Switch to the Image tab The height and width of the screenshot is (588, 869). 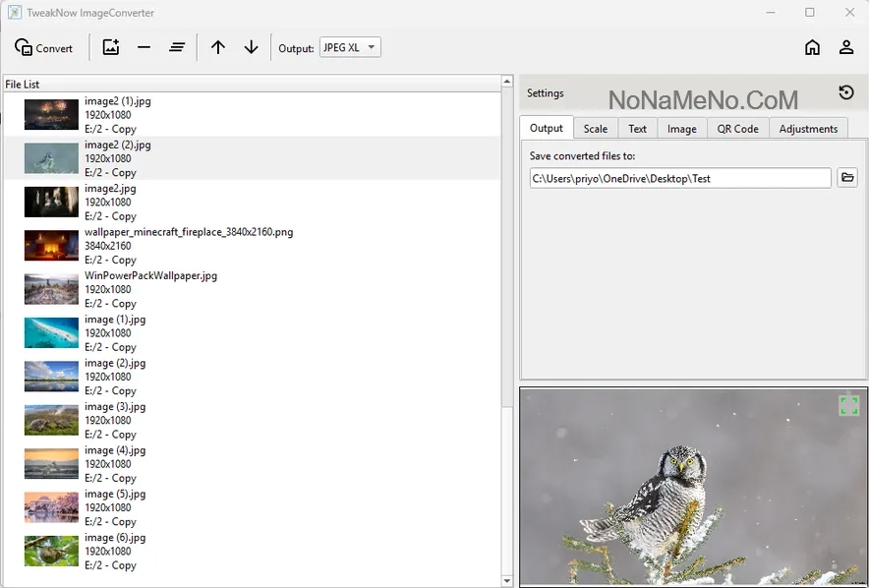click(x=681, y=129)
